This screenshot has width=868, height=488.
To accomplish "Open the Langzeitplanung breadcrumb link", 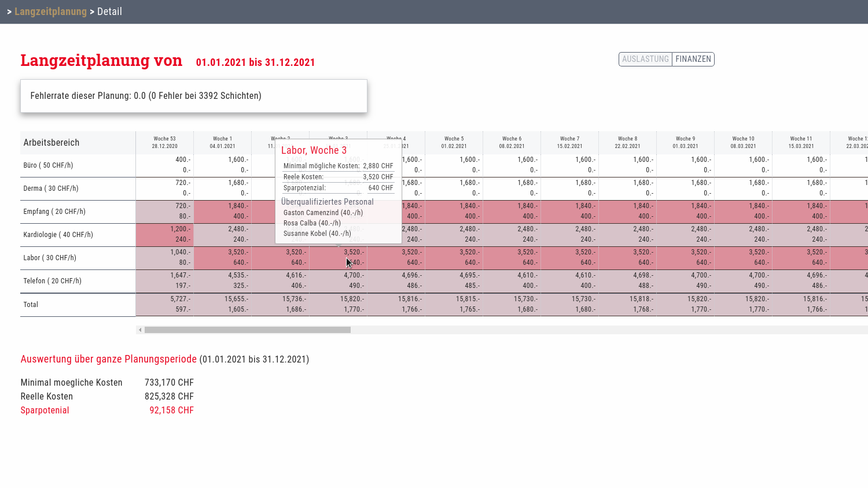I will [x=50, y=12].
